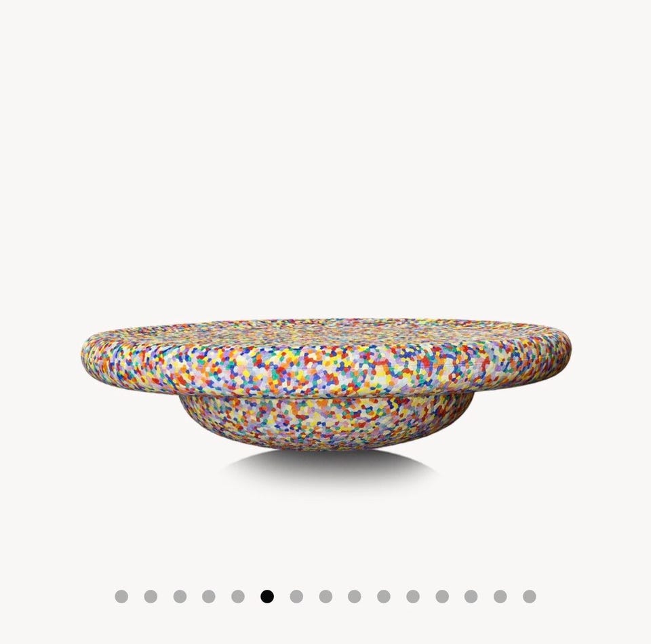Viewport: 651px width, 644px height.
Task: Show the third image via pagination dot
Action: coord(180,597)
